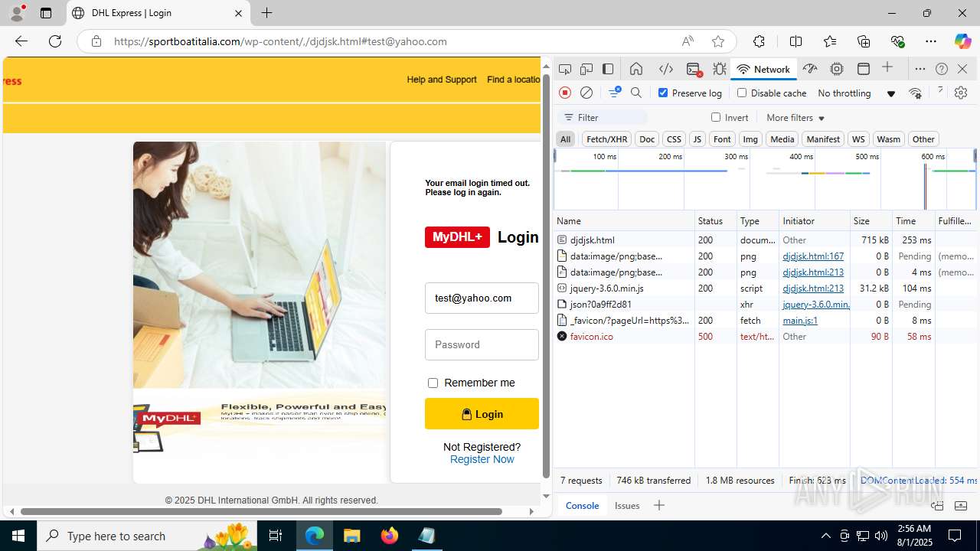Viewport: 980px width, 551px height.
Task: Add page to favorites star icon
Action: click(x=717, y=41)
